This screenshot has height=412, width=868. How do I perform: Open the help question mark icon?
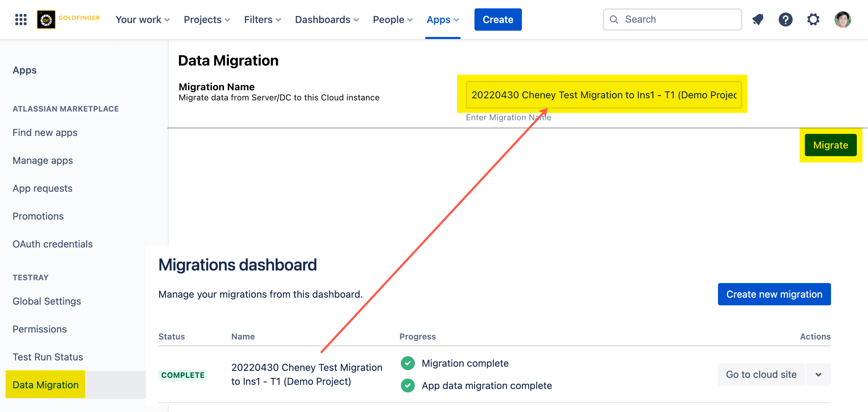[x=785, y=20]
